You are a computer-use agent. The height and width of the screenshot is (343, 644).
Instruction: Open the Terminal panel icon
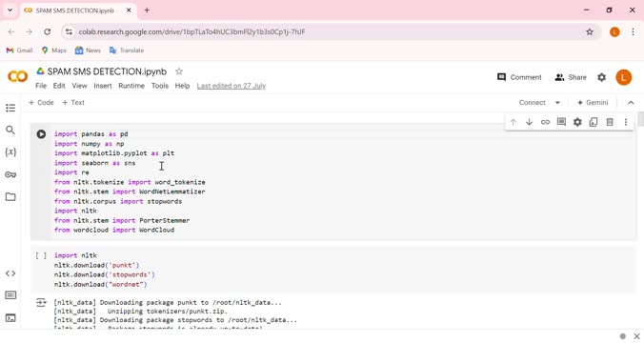[x=10, y=317]
